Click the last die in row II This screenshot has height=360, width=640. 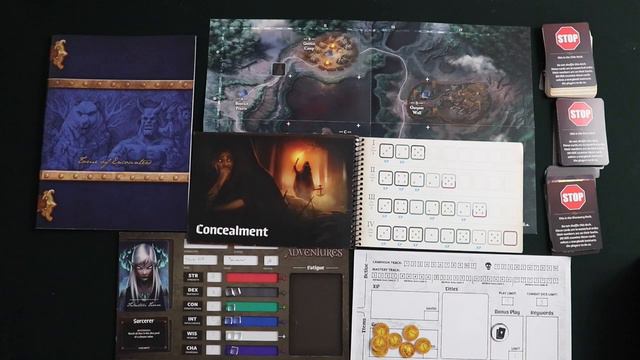tap(449, 181)
